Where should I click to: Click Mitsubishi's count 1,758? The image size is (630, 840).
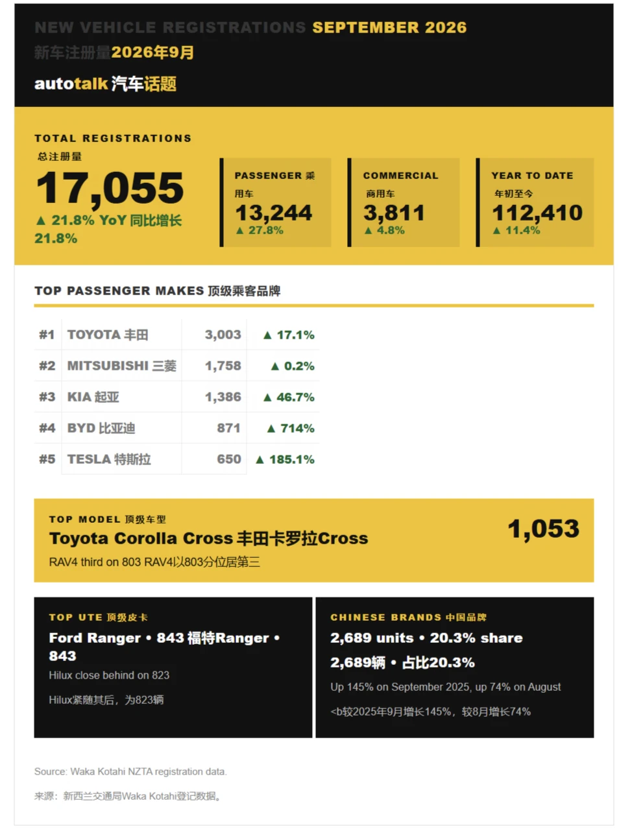223,366
